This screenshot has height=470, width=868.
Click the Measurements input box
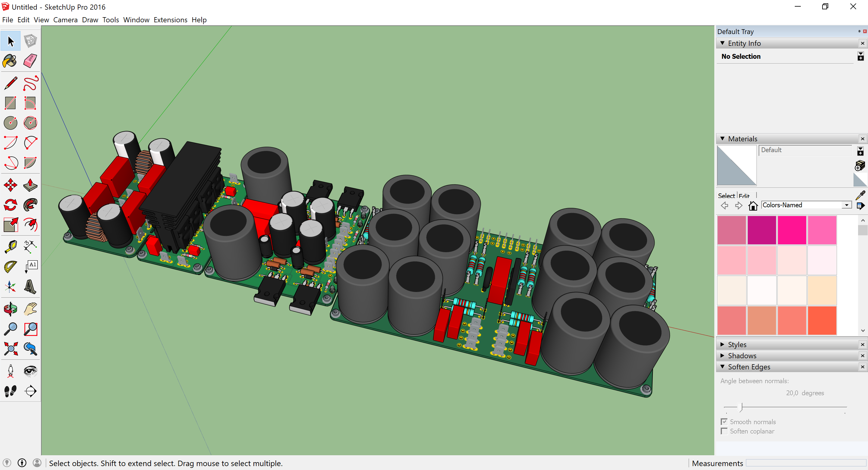(x=806, y=463)
